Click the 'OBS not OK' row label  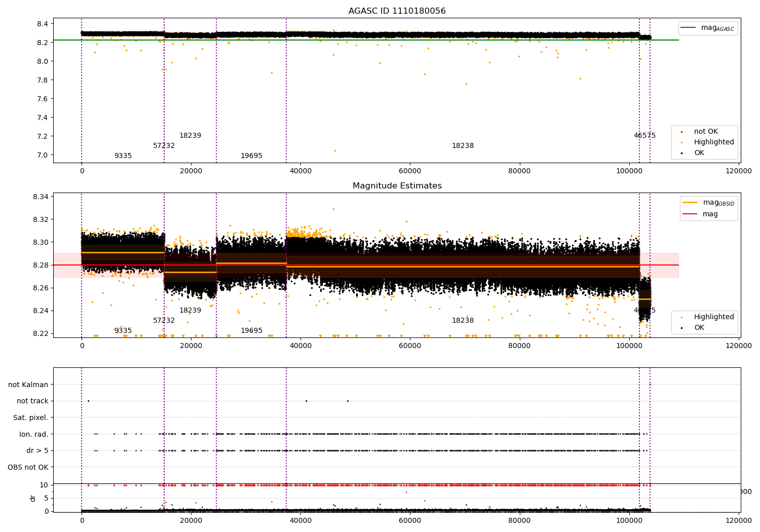[28, 467]
